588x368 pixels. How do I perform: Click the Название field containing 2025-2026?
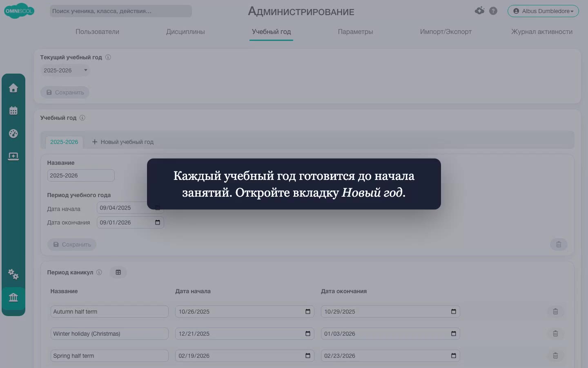tap(81, 175)
